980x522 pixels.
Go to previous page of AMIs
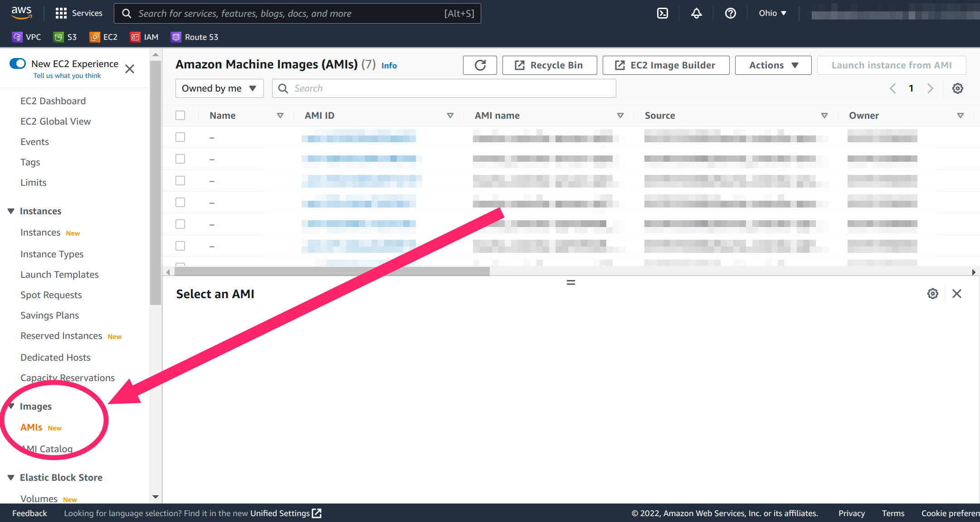click(892, 88)
